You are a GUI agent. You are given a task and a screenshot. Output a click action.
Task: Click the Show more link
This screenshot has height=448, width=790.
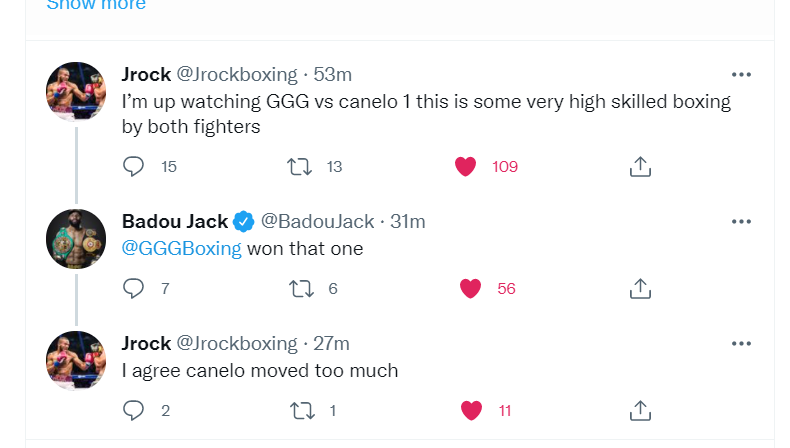coord(96,5)
